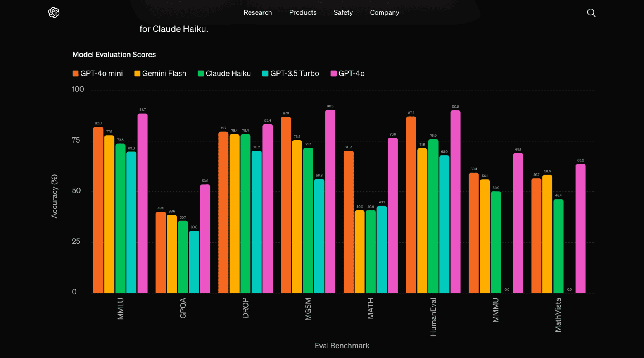Click the GPQA GPT-3.5 Turbo bar at 30.8
644x358 pixels.
pos(194,262)
